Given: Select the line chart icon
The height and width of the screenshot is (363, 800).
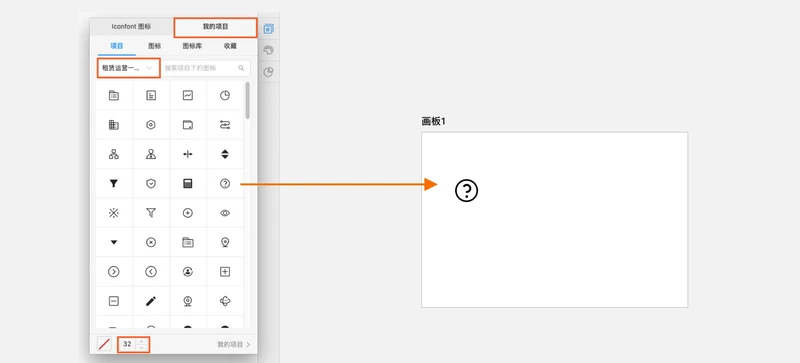Looking at the screenshot, I should (188, 95).
